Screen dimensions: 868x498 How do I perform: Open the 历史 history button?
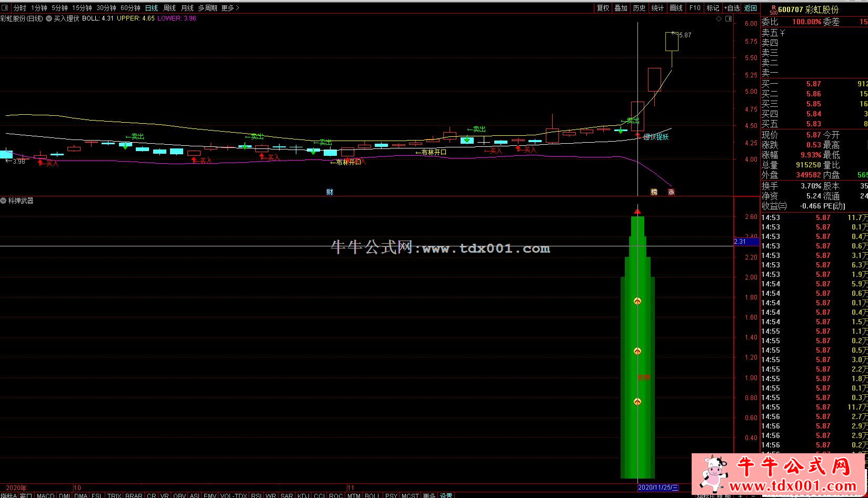pyautogui.click(x=639, y=8)
